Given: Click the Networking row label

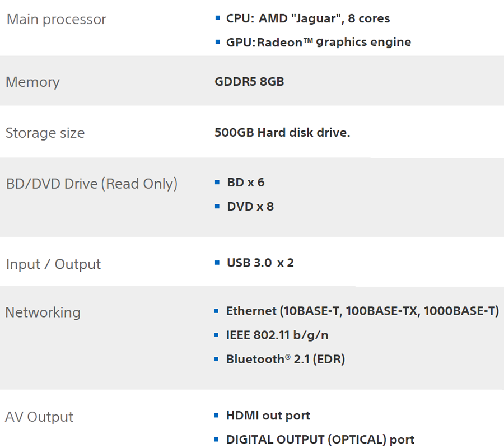Looking at the screenshot, I should 43,312.
